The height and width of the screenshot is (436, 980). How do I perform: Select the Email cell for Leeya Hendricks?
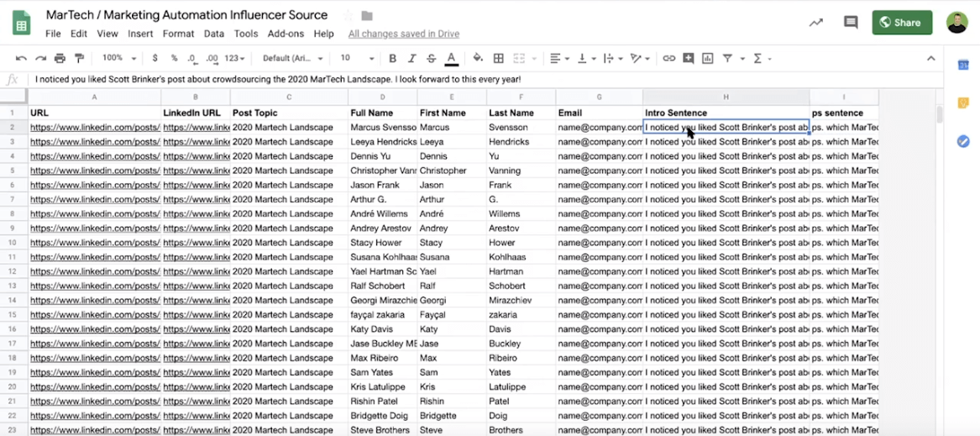(x=599, y=142)
